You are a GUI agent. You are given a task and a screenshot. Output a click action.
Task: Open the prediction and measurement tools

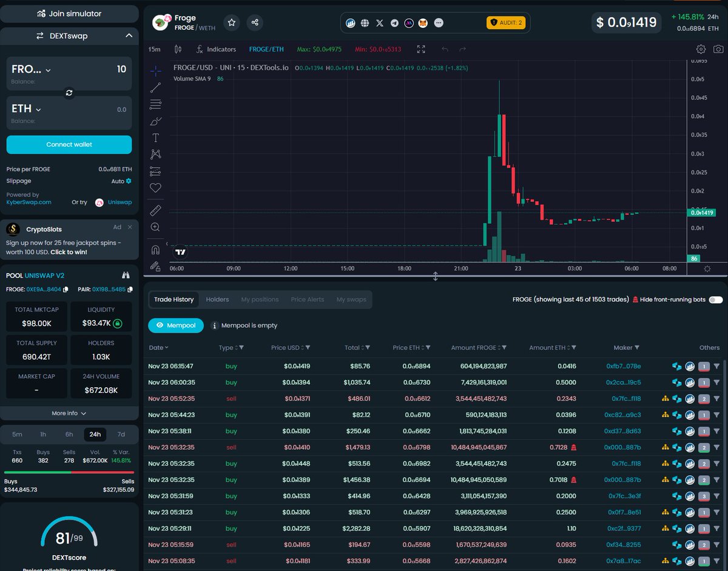155,172
